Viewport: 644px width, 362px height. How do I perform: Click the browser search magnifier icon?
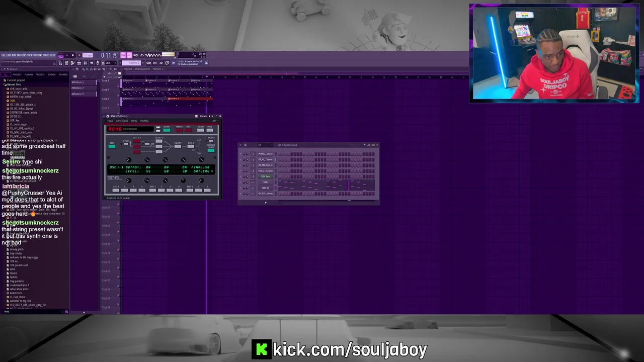coord(66,312)
